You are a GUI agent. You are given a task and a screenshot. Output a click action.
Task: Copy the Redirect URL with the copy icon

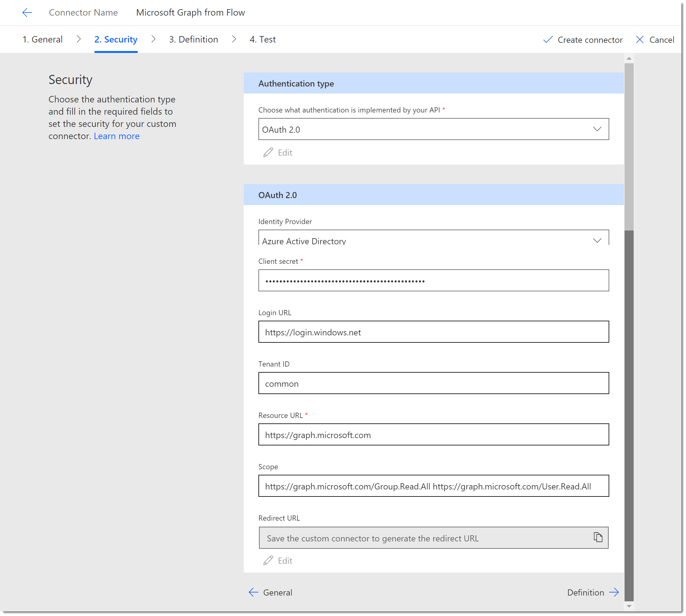[598, 537]
